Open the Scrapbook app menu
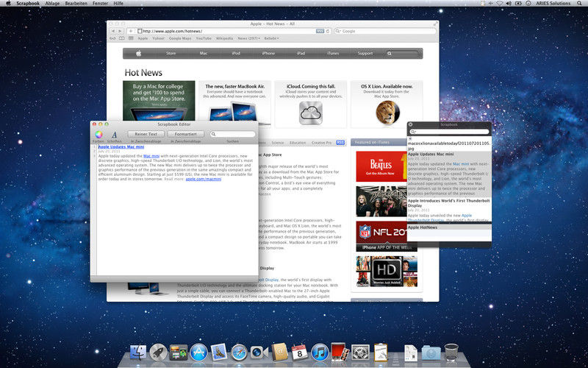 pyautogui.click(x=28, y=4)
